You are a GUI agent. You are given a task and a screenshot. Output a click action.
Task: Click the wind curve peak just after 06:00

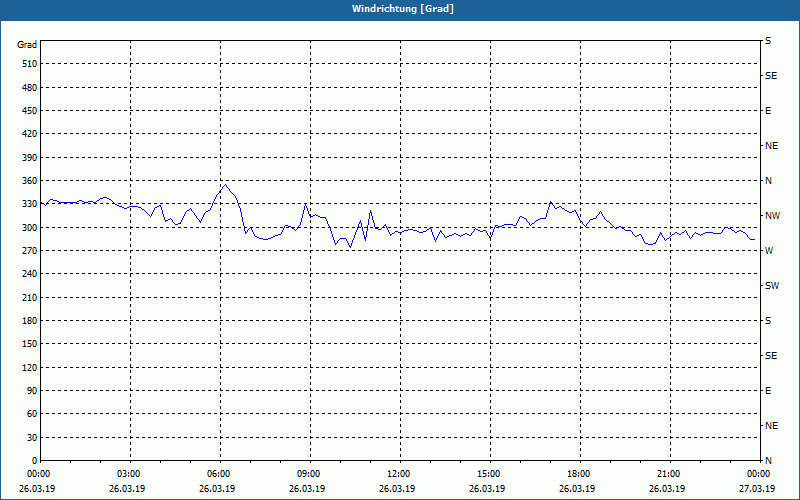coord(226,185)
